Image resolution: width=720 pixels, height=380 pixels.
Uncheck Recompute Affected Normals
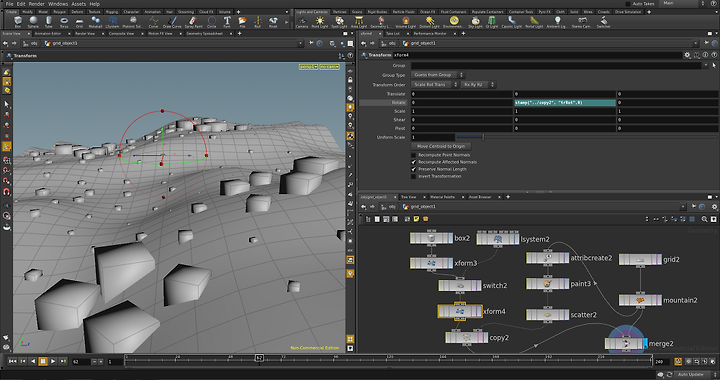click(x=414, y=162)
